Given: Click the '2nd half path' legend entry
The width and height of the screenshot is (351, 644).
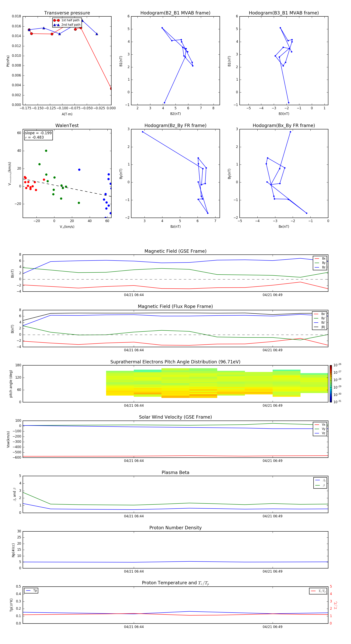Looking at the screenshot, I should (x=67, y=25).
